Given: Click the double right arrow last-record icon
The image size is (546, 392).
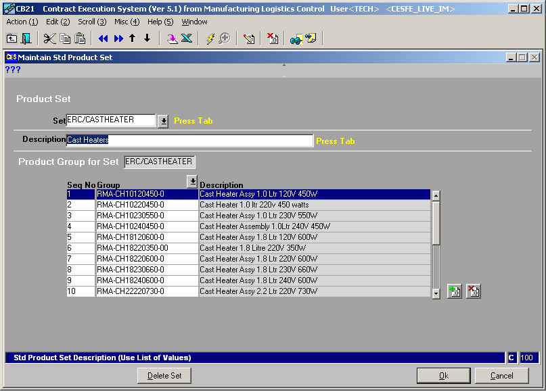Looking at the screenshot, I should (x=118, y=39).
